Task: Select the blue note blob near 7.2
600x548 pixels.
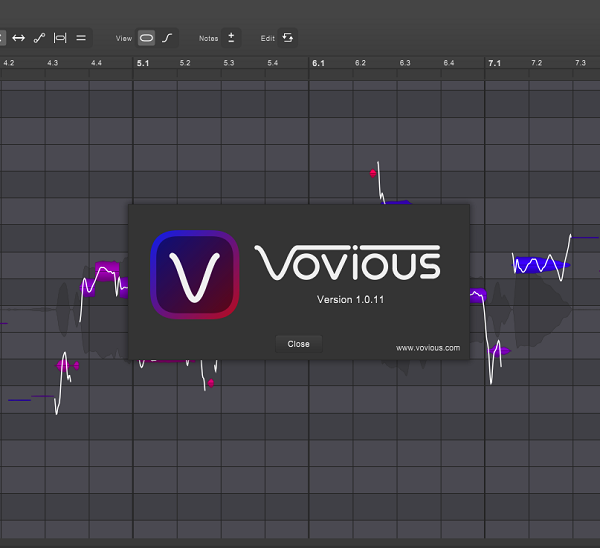Action: [x=541, y=265]
